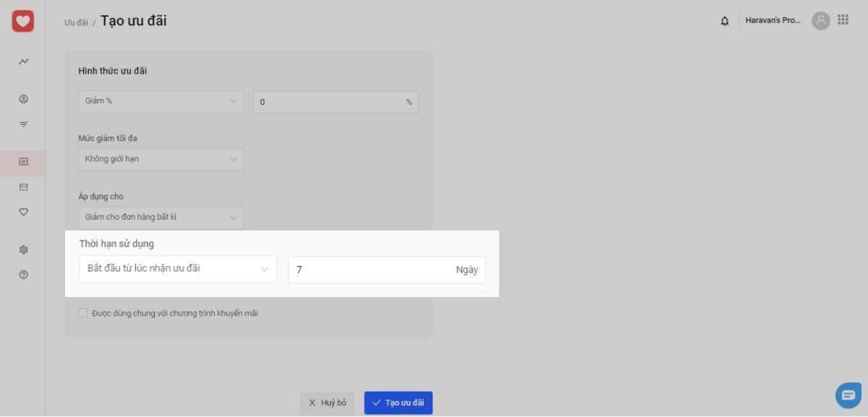This screenshot has width=868, height=417.
Task: Open the mail envelope sidebar icon
Action: [x=23, y=186]
